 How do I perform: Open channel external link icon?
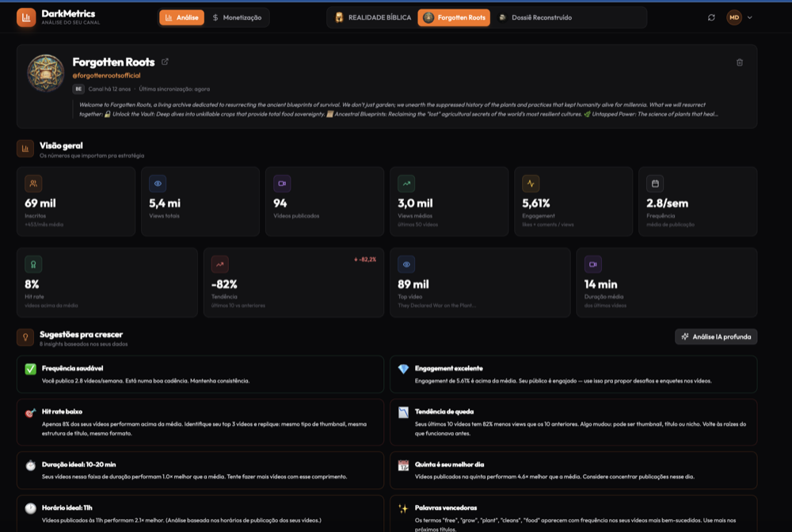pos(165,62)
